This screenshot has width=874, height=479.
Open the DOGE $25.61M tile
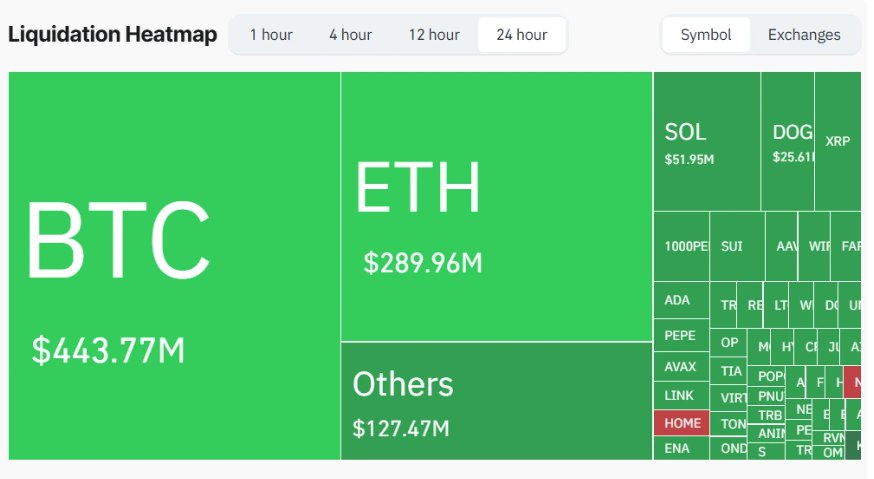pyautogui.click(x=788, y=142)
